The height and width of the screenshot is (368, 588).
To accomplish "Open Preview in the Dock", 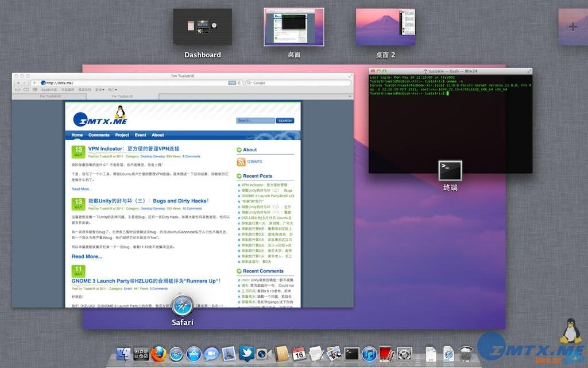I will click(334, 354).
